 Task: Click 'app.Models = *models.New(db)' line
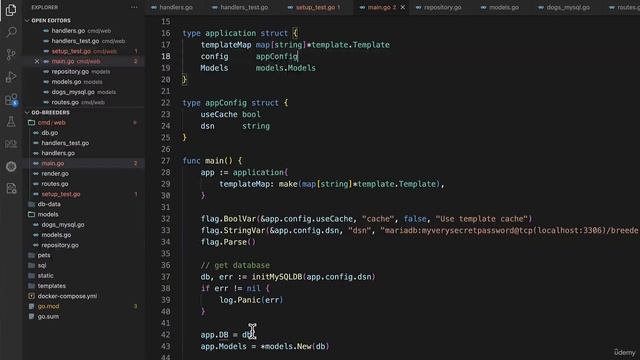(x=264, y=347)
